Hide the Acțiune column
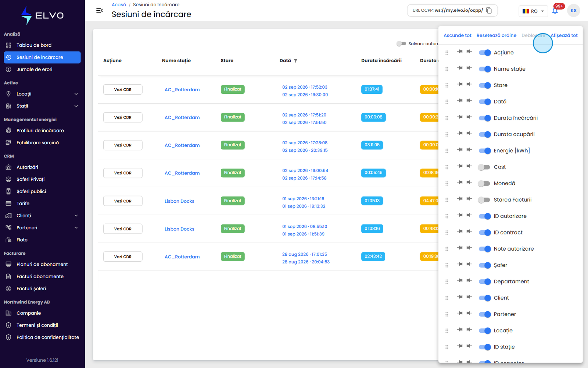The image size is (588, 368). pos(485,53)
